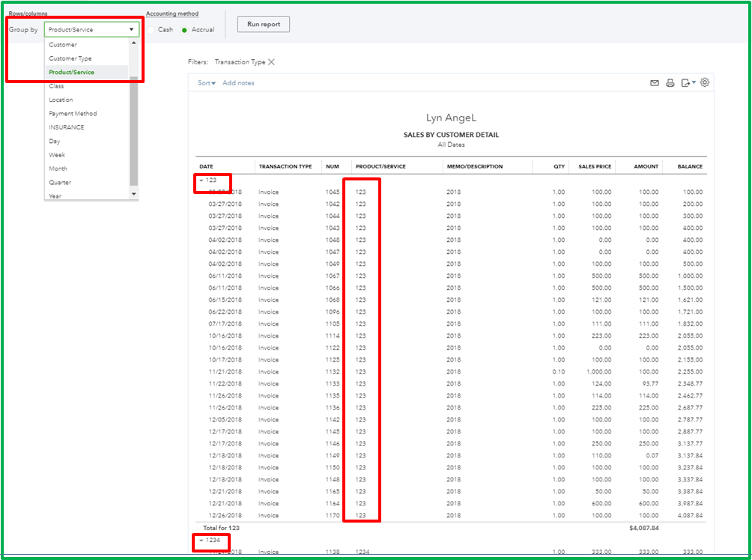
Task: Click the 06/15/2018 date cell
Action: coord(225,299)
